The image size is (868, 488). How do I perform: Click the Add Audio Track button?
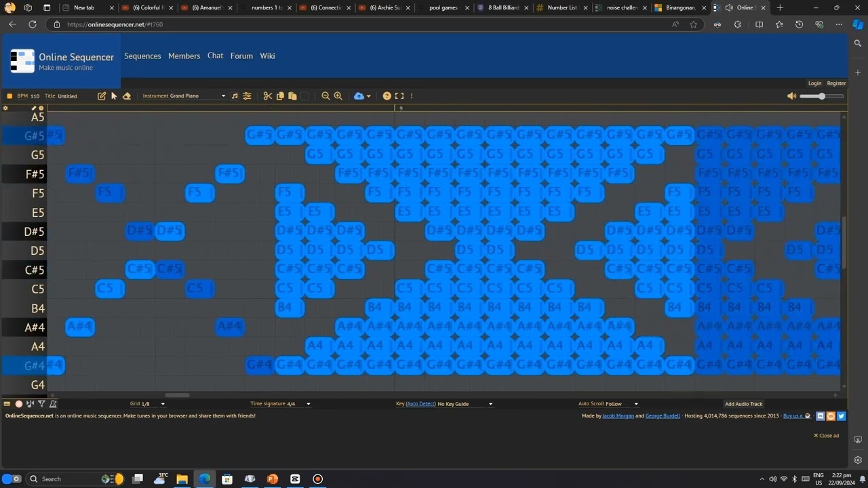pos(743,404)
